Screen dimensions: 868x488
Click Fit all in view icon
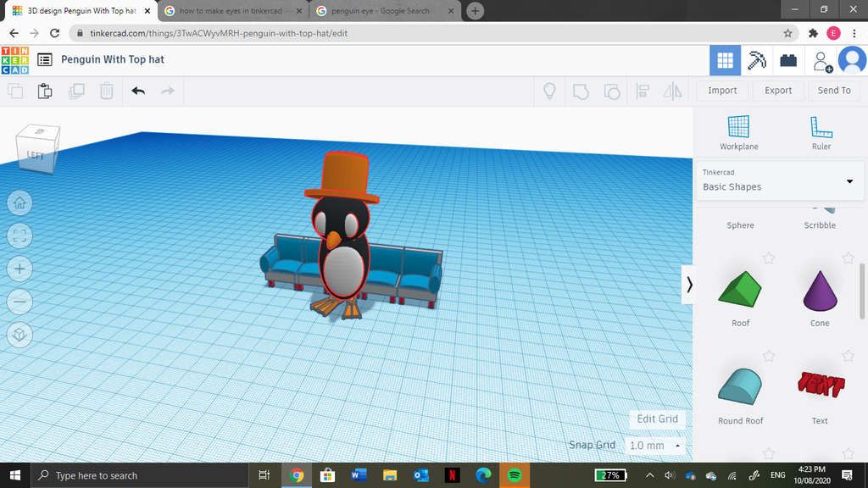pyautogui.click(x=19, y=236)
